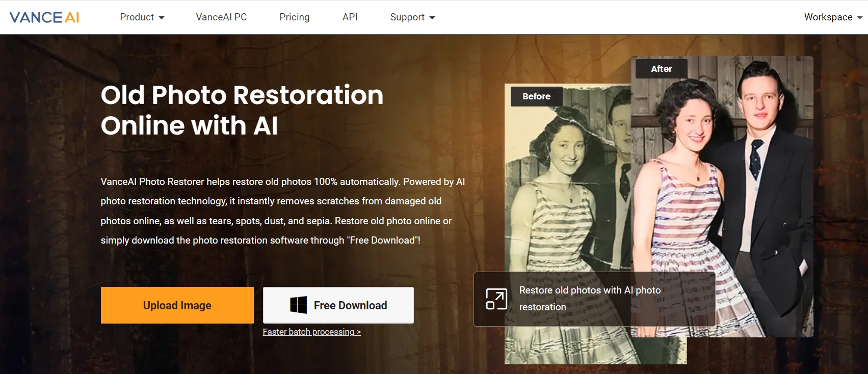Click the After label tag
The width and height of the screenshot is (868, 374).
point(661,69)
